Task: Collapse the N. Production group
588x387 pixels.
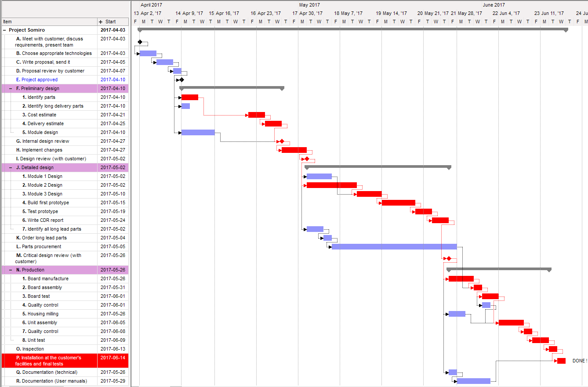Action: click(x=11, y=270)
